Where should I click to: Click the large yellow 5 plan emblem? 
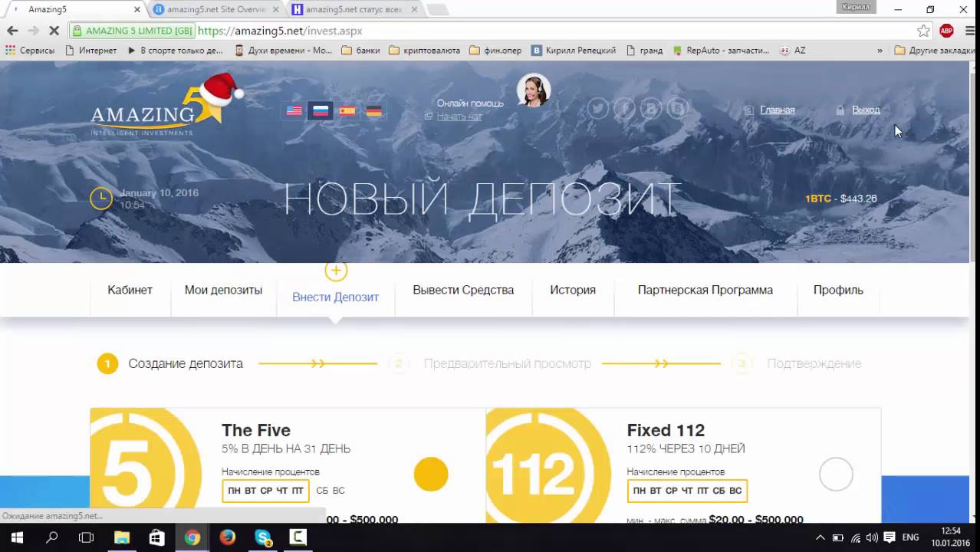[146, 465]
